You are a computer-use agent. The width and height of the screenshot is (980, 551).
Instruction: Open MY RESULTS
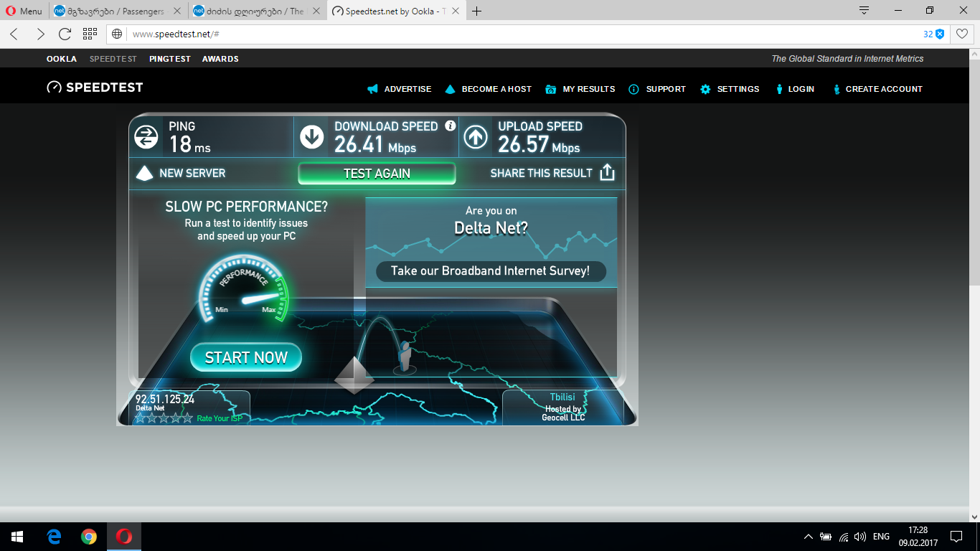pyautogui.click(x=589, y=89)
